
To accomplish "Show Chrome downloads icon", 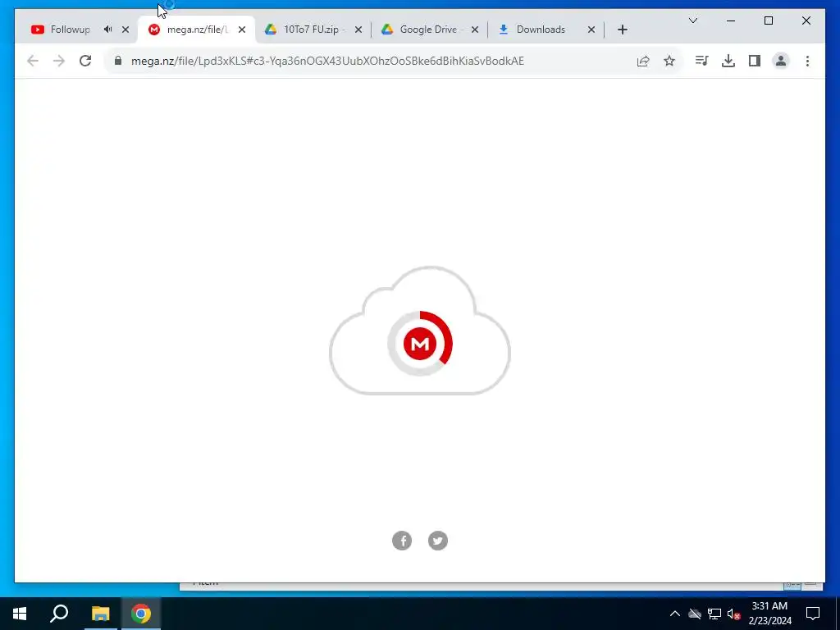I will (728, 61).
